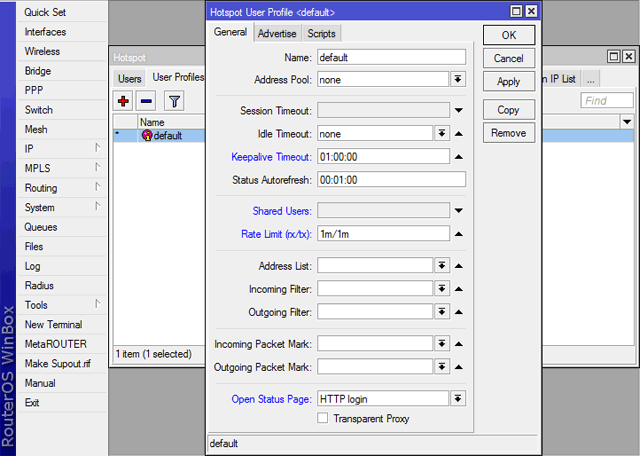Open Bridge menu item
The image size is (640, 456).
point(62,71)
